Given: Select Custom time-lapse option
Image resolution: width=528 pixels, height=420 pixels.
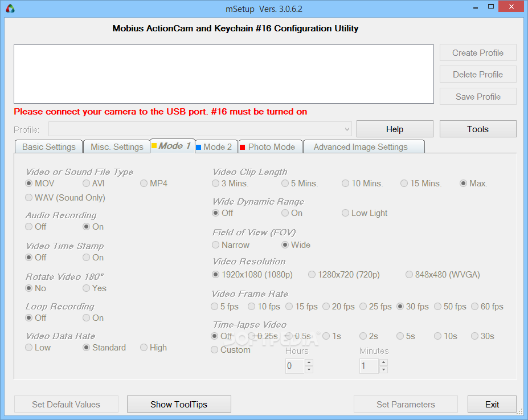Looking at the screenshot, I should [x=231, y=349].
